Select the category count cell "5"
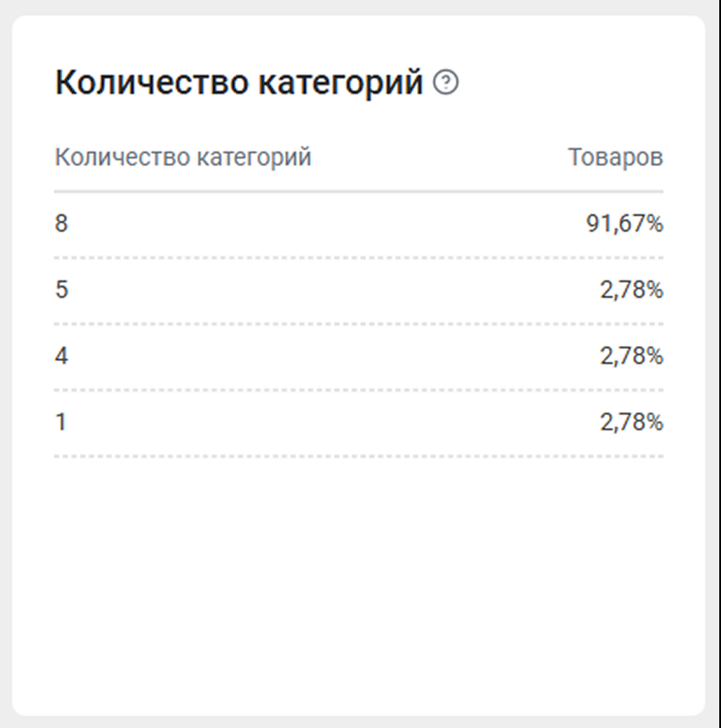This screenshot has height=728, width=721. 61,290
